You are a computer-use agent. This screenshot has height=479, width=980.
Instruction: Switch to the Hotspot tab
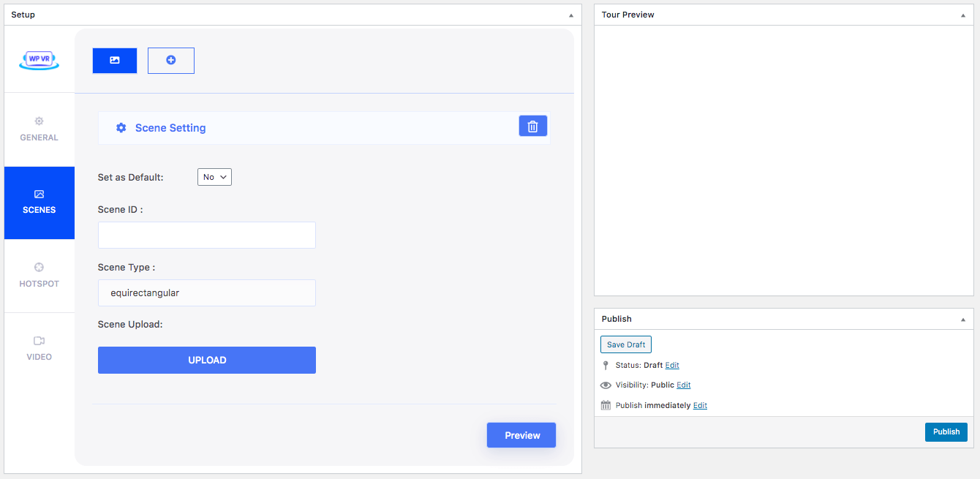point(39,276)
